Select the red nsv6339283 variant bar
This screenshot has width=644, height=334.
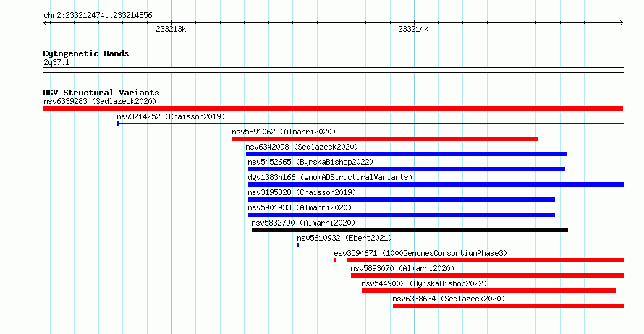coord(333,108)
